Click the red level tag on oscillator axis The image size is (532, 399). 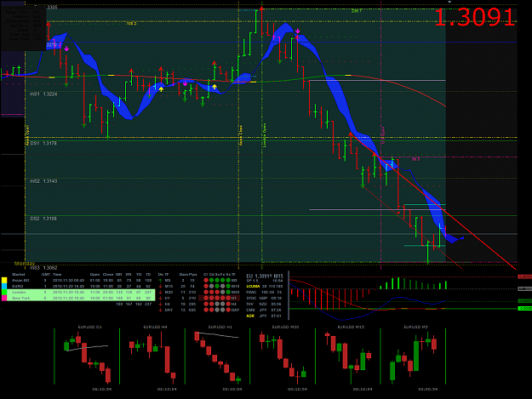click(x=524, y=277)
